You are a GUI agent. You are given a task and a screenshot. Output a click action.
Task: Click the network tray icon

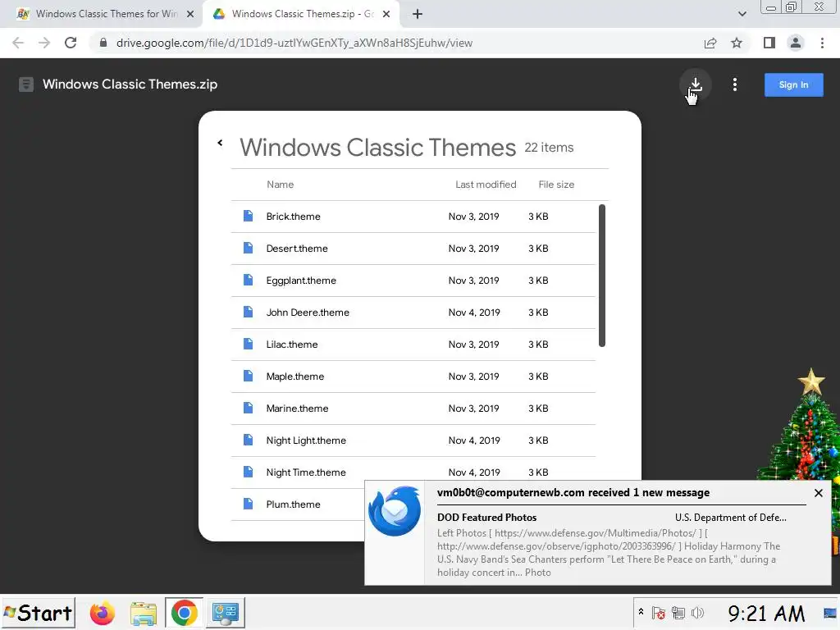coord(678,613)
